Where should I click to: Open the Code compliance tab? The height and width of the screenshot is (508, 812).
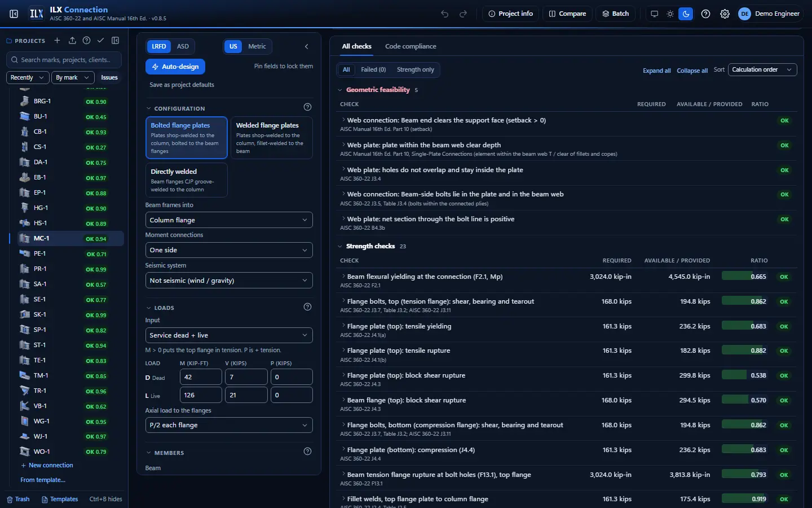click(x=411, y=46)
